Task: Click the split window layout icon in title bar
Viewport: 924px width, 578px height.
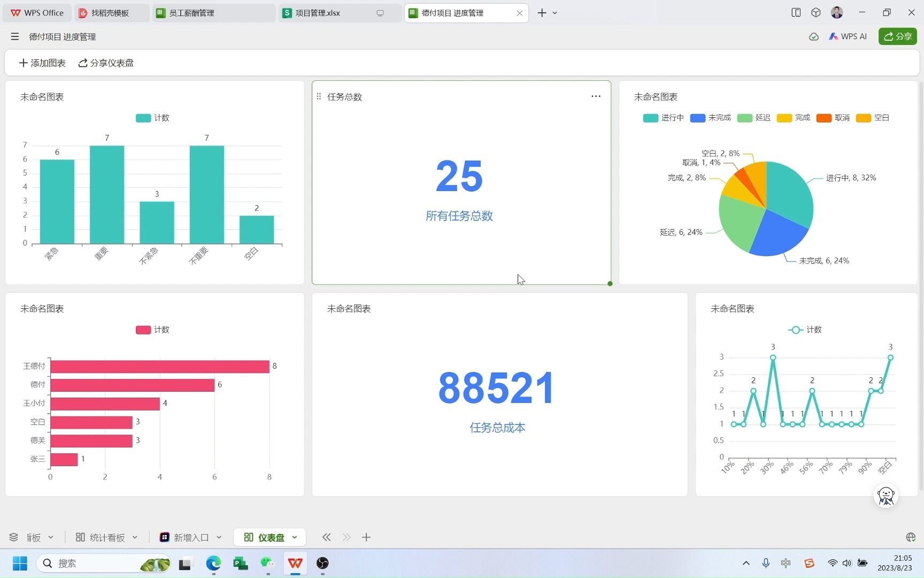Action: [796, 12]
